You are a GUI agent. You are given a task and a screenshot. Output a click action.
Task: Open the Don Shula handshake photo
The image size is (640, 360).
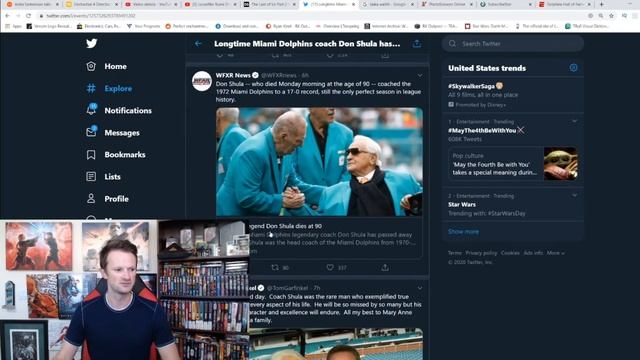319,162
